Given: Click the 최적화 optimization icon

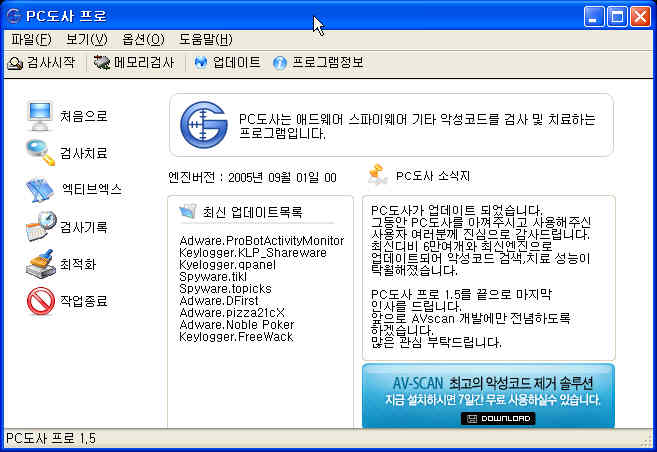Looking at the screenshot, I should point(40,264).
